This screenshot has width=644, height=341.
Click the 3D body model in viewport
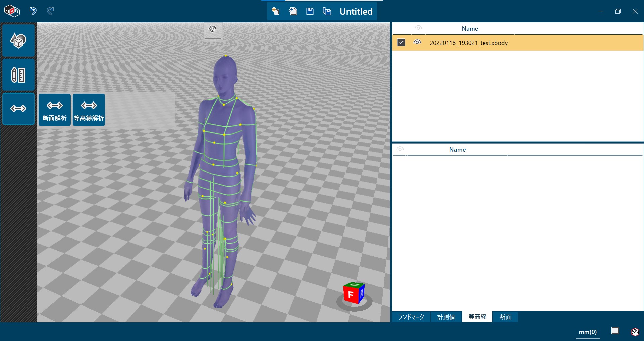221,181
